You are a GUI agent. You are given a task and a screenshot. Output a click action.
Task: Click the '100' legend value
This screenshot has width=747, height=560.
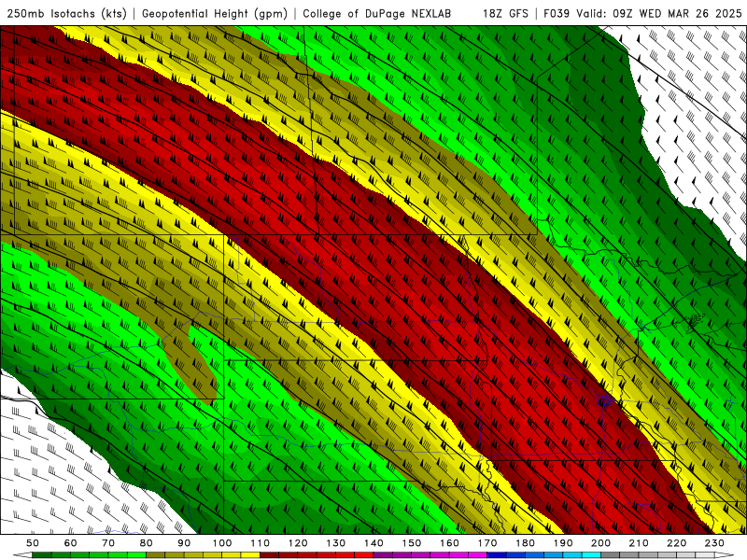pyautogui.click(x=222, y=543)
